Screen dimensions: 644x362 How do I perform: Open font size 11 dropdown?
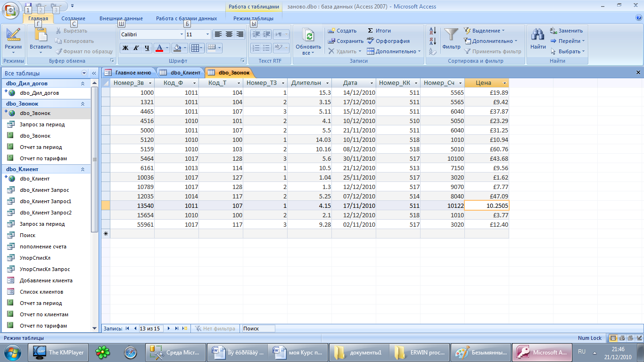pos(207,34)
